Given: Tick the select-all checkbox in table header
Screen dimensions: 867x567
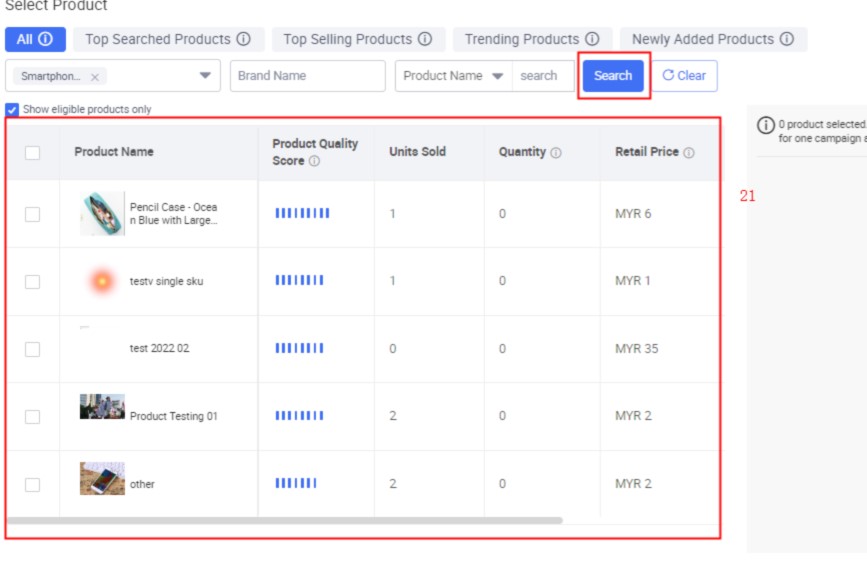Looking at the screenshot, I should pyautogui.click(x=33, y=153).
